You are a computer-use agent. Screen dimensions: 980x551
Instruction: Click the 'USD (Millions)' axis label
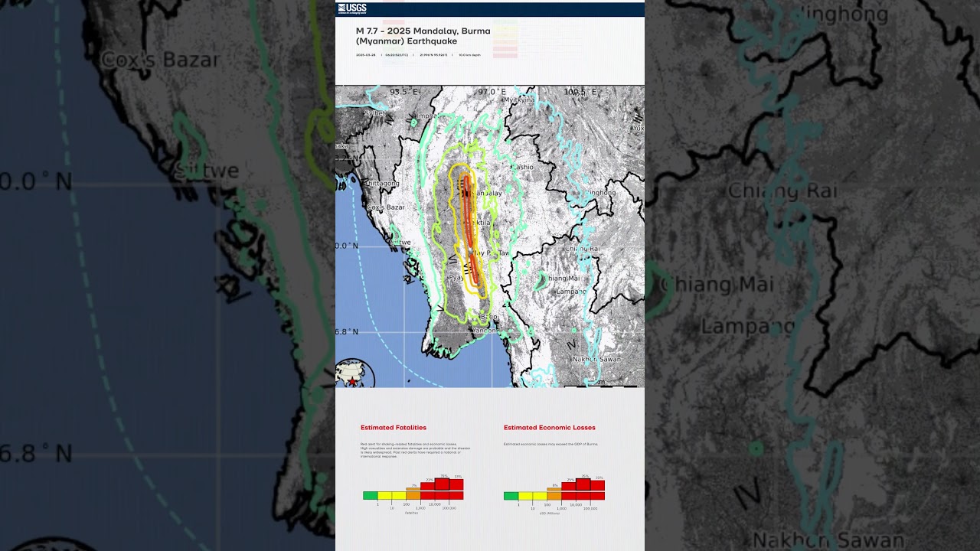550,513
